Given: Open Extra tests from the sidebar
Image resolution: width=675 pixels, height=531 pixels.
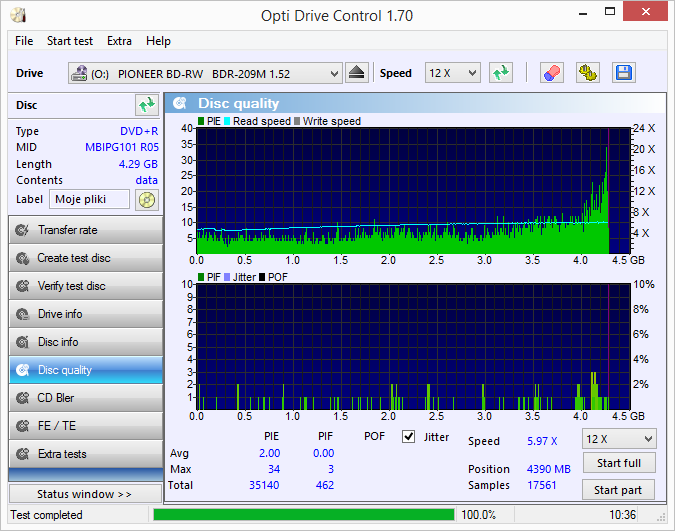Looking at the screenshot, I should click(86, 454).
